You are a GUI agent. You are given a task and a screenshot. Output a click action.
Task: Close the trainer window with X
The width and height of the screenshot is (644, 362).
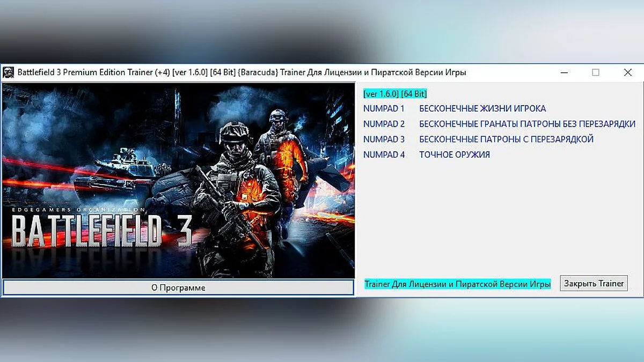coord(627,72)
